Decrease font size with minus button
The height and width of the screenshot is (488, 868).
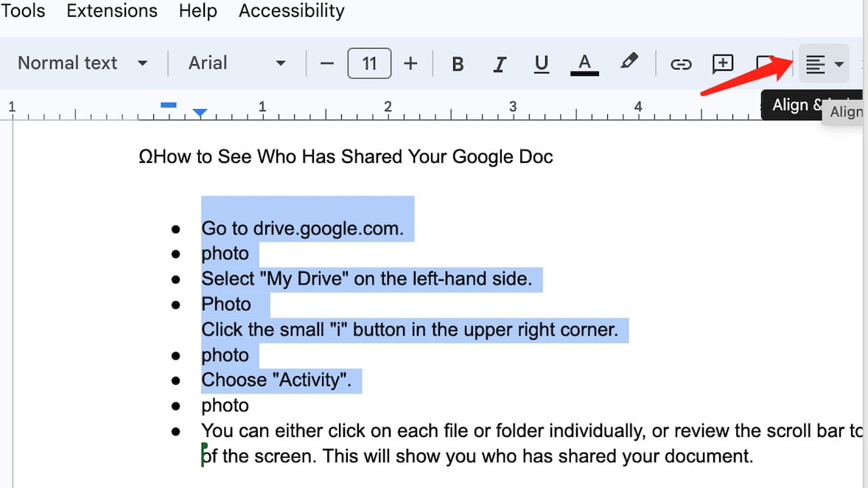point(327,63)
